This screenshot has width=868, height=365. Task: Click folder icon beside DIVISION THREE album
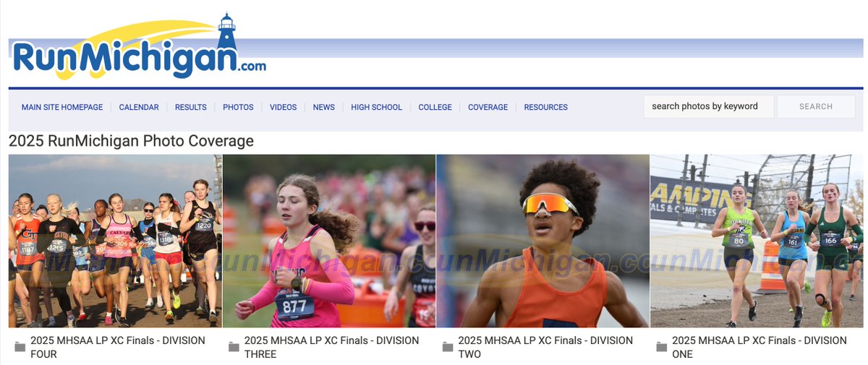[x=234, y=347]
